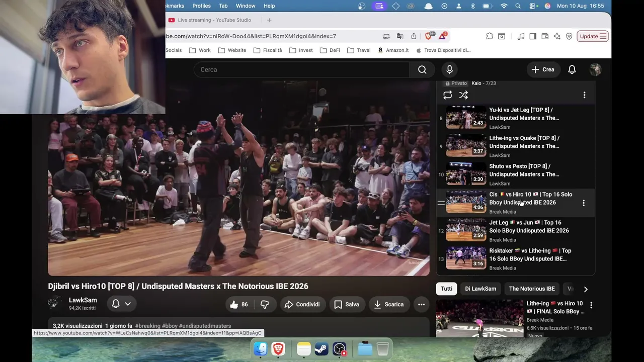Viewport: 644px width, 362px height.
Task: Open the suggested Lithe-ing vs Hiro 10 thumbnail
Action: pos(479,318)
